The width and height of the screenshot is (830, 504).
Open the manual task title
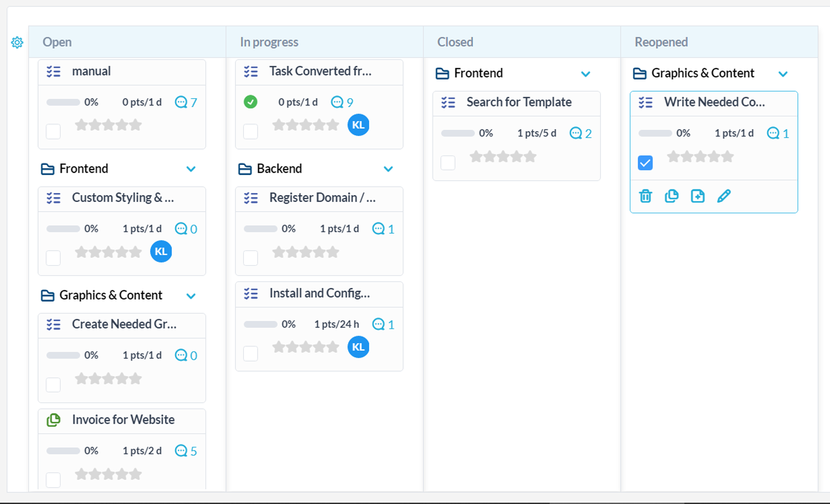tap(91, 71)
